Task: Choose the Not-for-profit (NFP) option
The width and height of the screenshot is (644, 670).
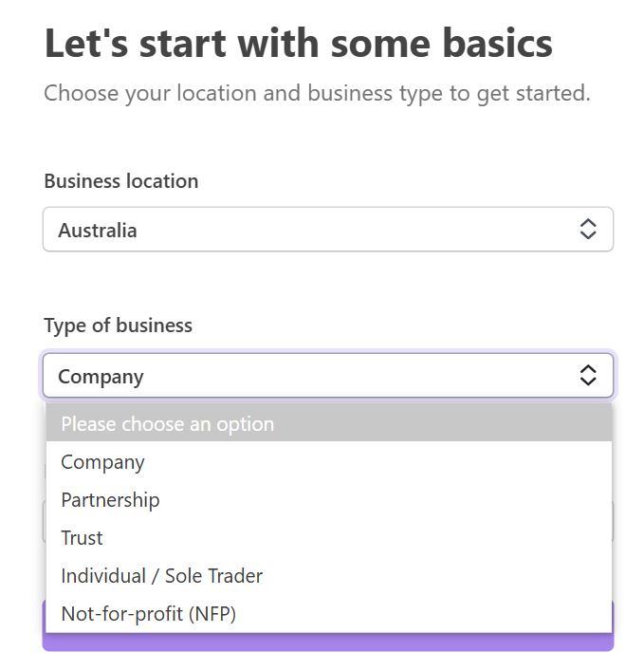Action: (149, 614)
